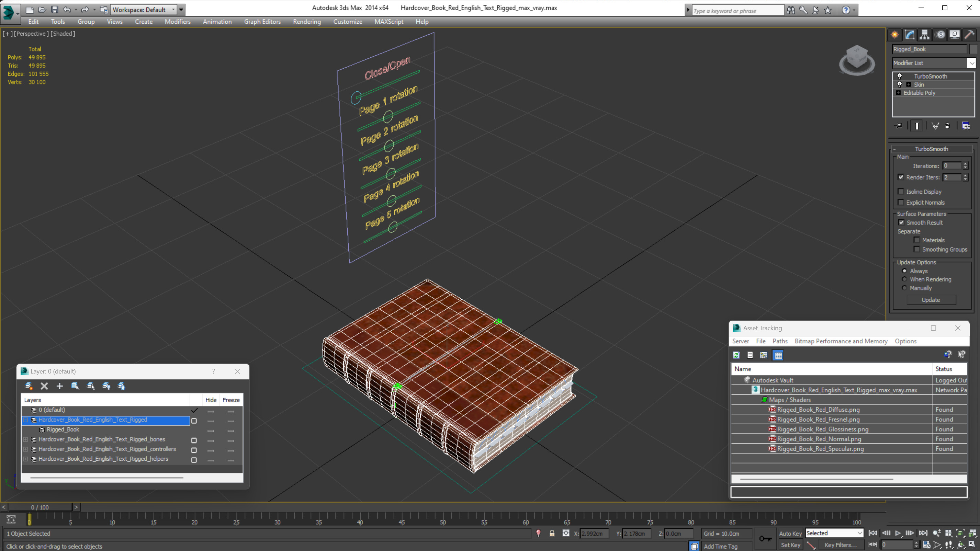
Task: Toggle the Render Iters checkbox
Action: click(x=901, y=177)
